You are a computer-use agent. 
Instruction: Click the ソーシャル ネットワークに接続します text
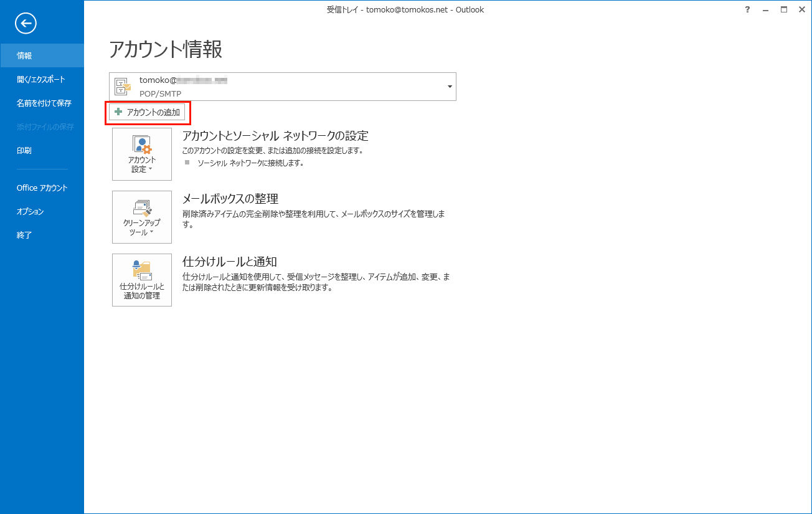point(250,163)
